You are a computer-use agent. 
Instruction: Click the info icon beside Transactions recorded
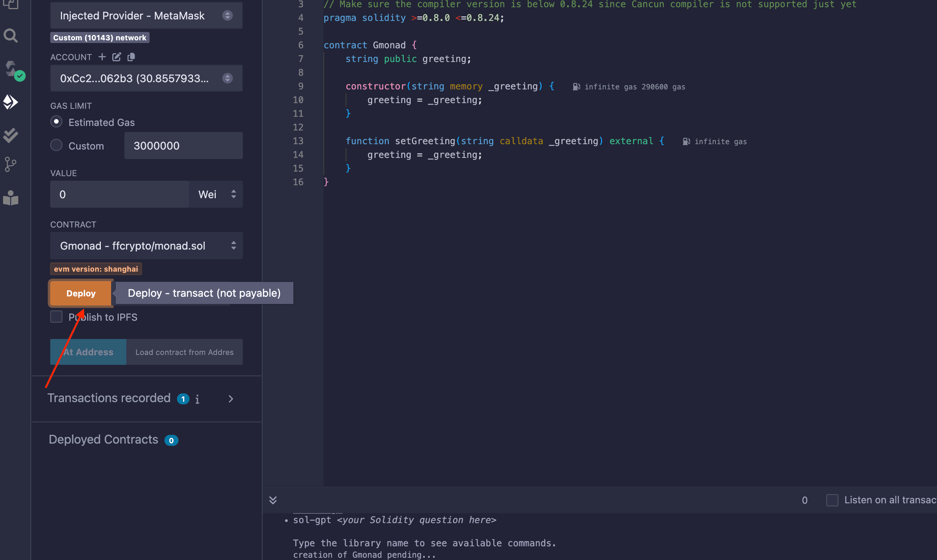[197, 399]
